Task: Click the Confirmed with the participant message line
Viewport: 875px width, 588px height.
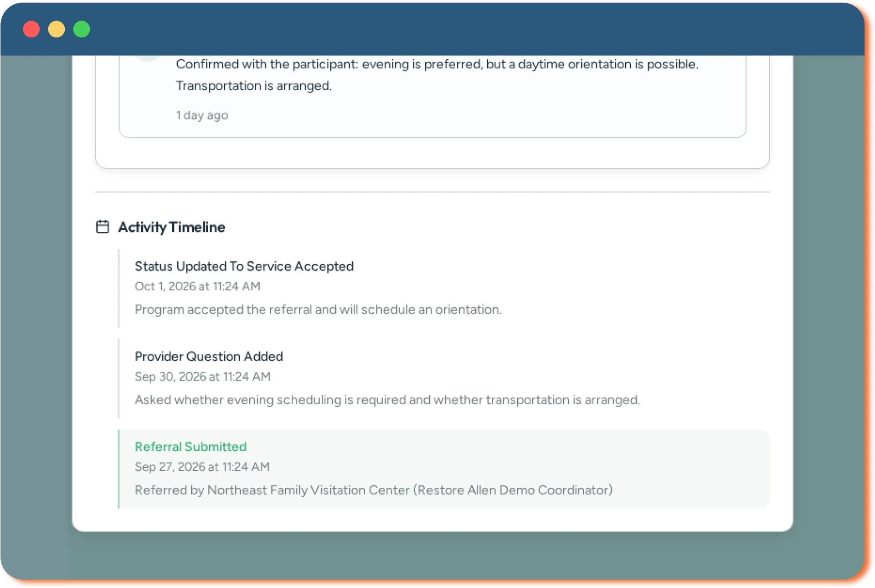Action: click(x=437, y=64)
